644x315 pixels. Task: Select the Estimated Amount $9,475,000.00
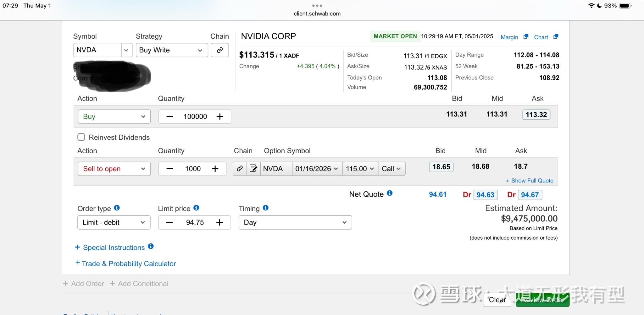pos(529,219)
